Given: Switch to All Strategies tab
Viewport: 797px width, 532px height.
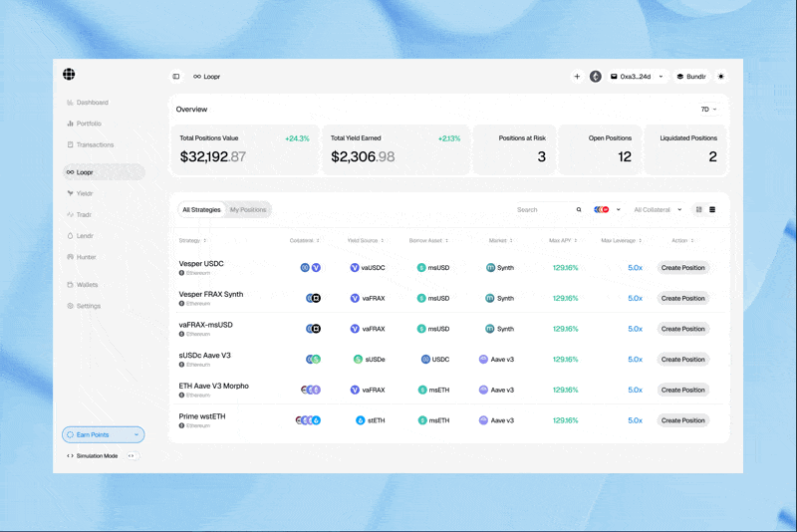Looking at the screenshot, I should coord(201,209).
